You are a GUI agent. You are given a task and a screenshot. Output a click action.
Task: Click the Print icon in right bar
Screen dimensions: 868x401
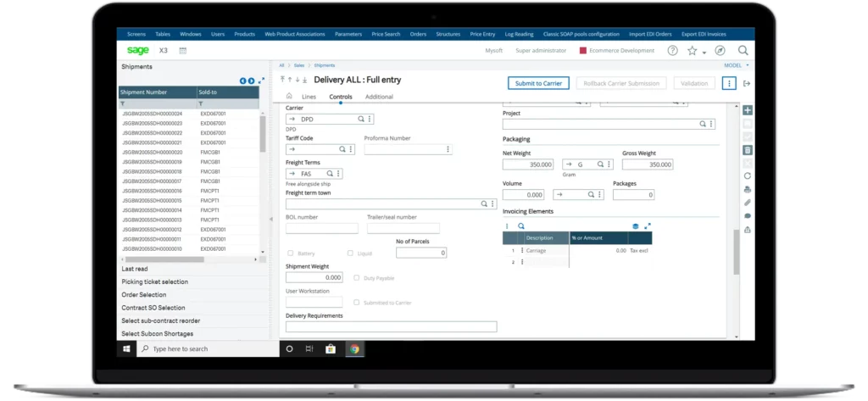tap(748, 189)
